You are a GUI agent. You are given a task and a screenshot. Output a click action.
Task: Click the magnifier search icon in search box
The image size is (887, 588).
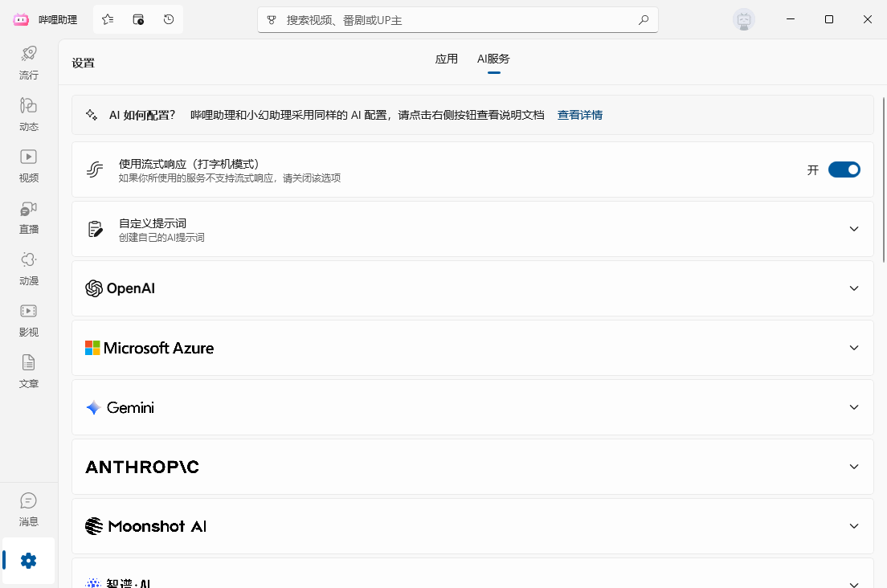coord(644,20)
